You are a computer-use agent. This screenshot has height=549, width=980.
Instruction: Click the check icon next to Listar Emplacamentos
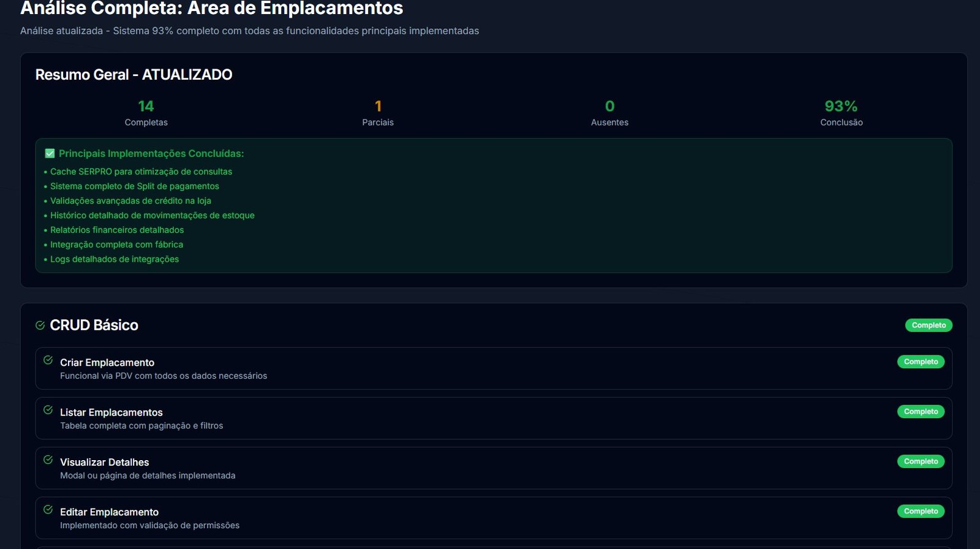pos(48,410)
